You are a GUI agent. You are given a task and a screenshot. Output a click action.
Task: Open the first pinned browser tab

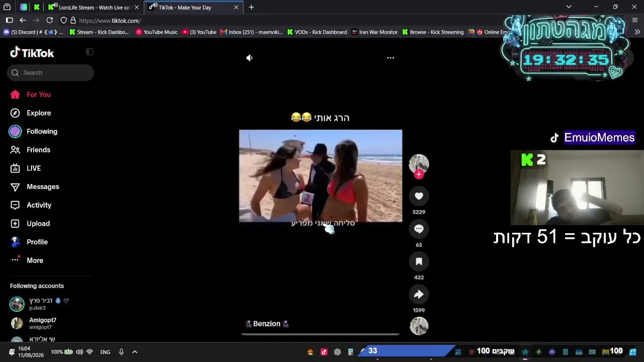point(24,8)
